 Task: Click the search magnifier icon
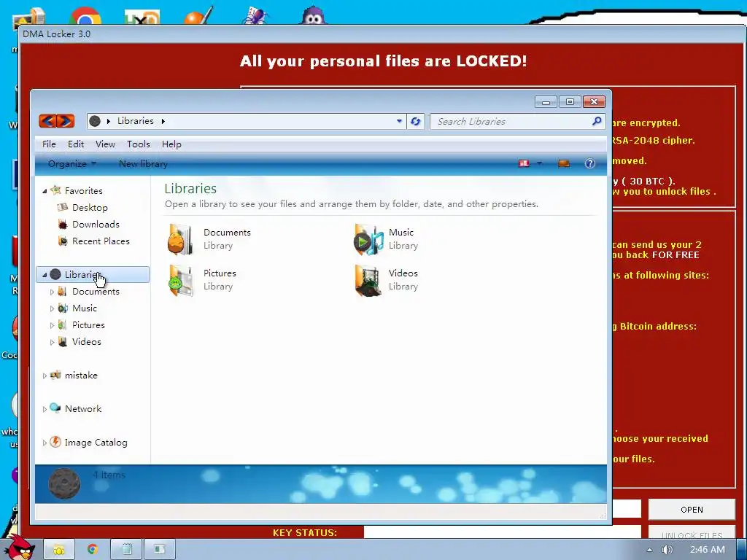point(597,122)
